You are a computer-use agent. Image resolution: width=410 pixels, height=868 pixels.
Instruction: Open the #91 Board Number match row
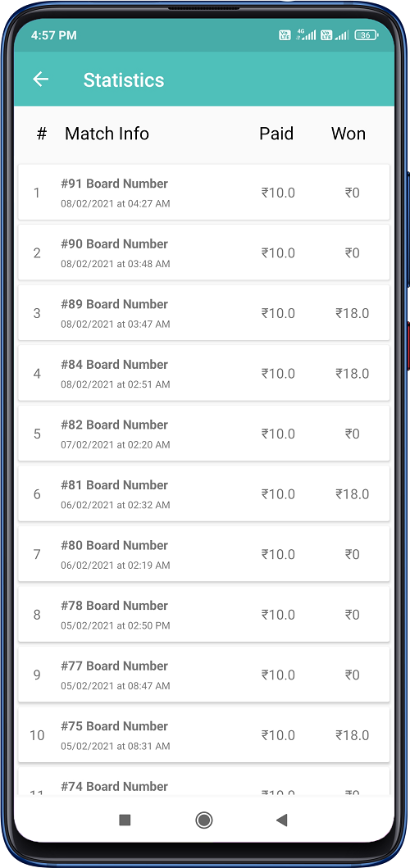(x=204, y=192)
